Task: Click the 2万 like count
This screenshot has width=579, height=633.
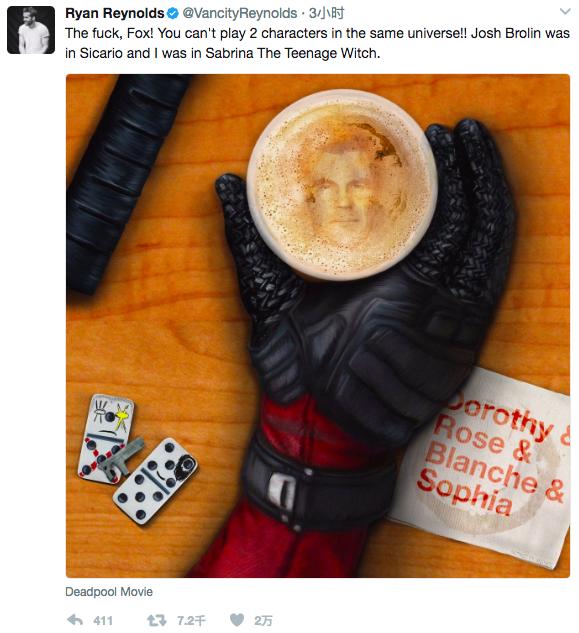Action: point(263,620)
